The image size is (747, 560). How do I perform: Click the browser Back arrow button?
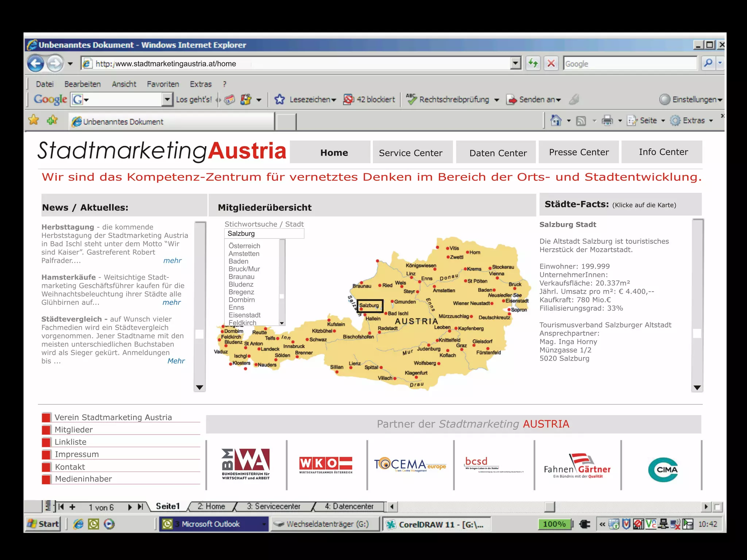[36, 64]
